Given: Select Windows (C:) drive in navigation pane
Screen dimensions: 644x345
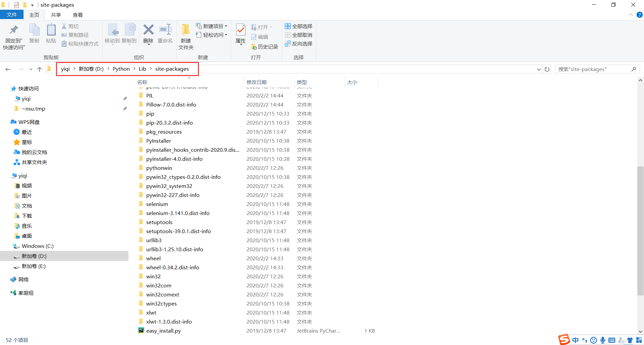Looking at the screenshot, I should [x=37, y=246].
